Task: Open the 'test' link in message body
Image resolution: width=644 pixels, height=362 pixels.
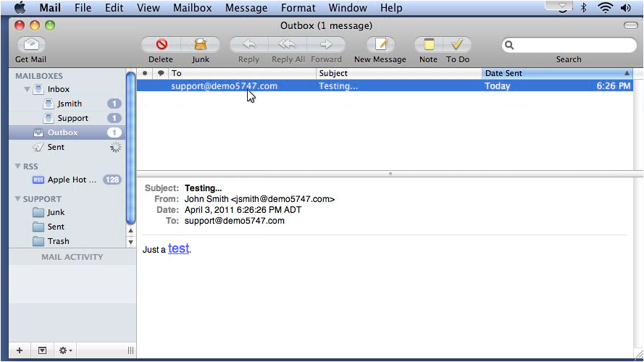Action: tap(178, 249)
